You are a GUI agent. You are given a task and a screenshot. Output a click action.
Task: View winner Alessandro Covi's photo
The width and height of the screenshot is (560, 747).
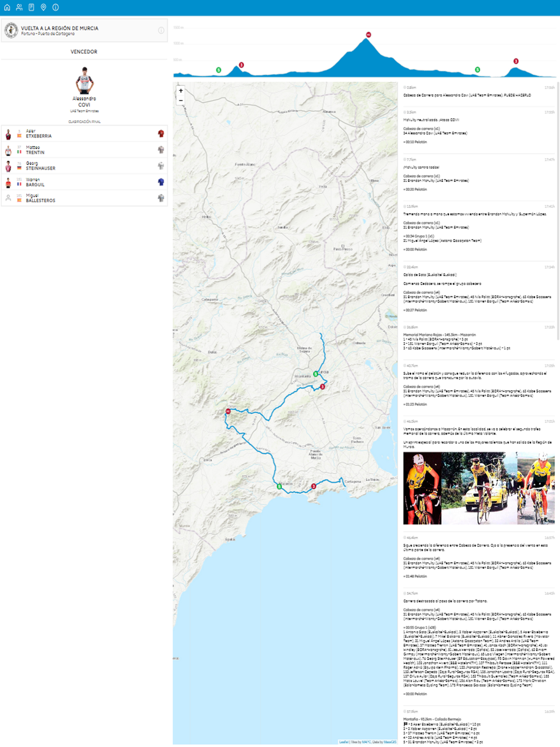[84, 81]
